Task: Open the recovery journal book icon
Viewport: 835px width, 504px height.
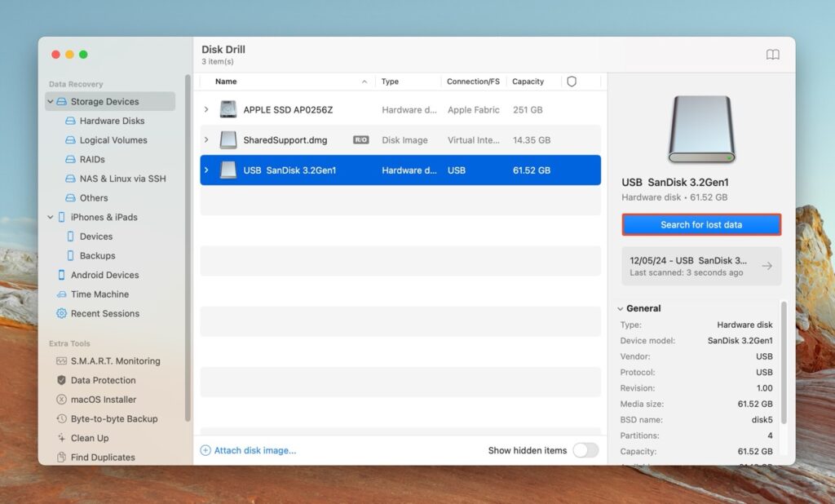Action: [x=771, y=54]
